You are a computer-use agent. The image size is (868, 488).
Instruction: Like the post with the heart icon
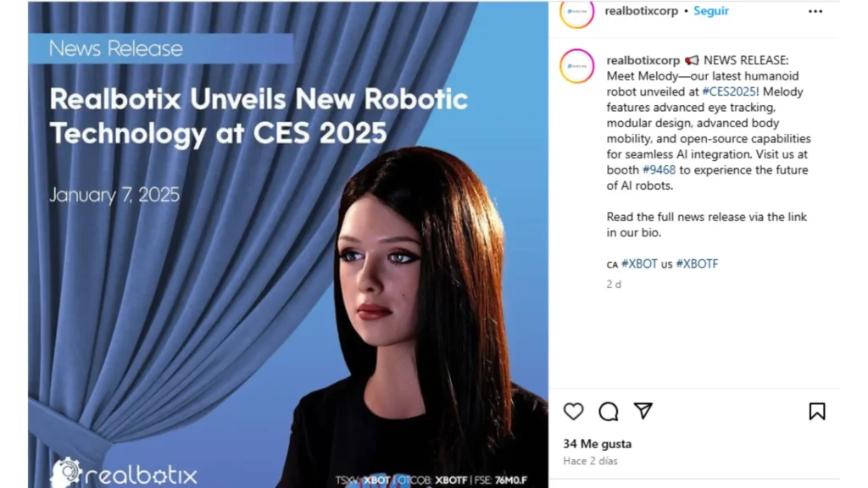(574, 412)
